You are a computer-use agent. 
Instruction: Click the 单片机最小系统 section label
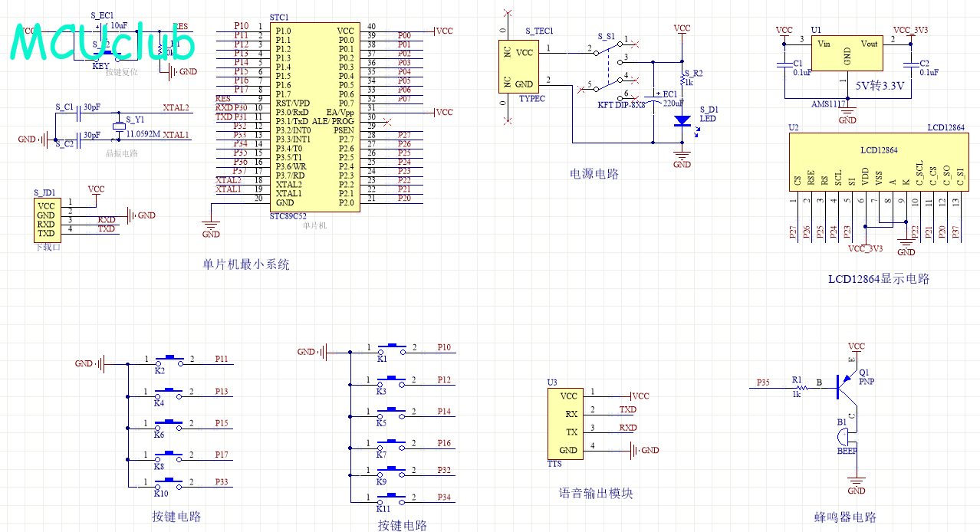(245, 264)
